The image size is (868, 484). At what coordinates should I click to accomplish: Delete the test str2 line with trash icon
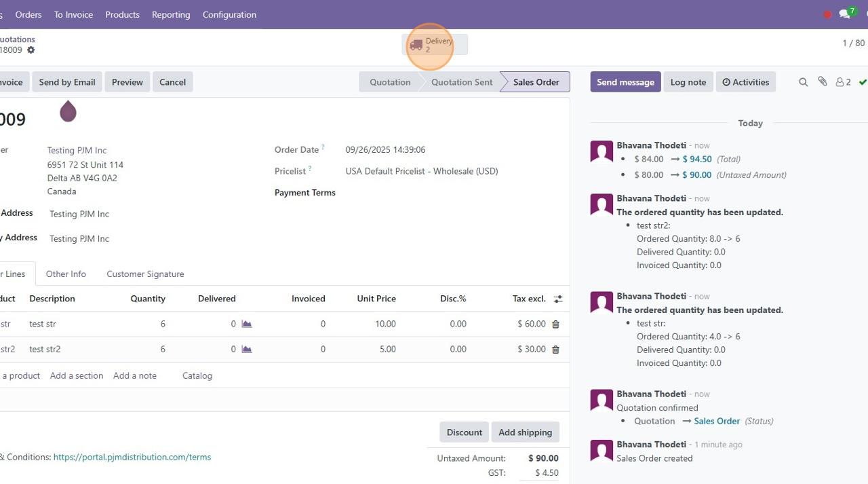pyautogui.click(x=555, y=350)
